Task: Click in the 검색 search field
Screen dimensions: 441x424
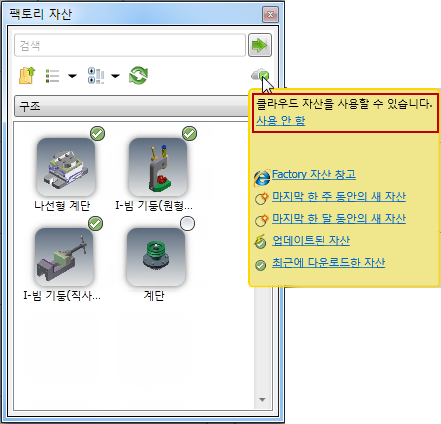Action: click(x=130, y=45)
